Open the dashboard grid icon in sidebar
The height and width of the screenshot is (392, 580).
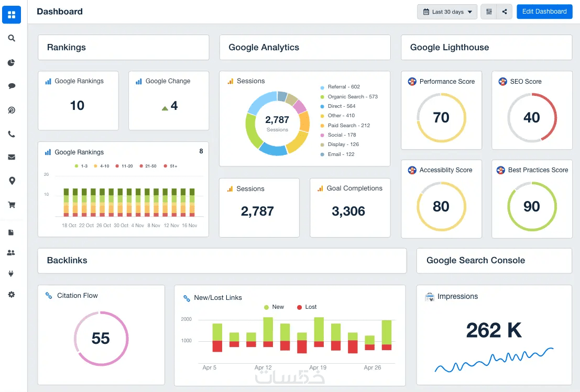tap(12, 15)
